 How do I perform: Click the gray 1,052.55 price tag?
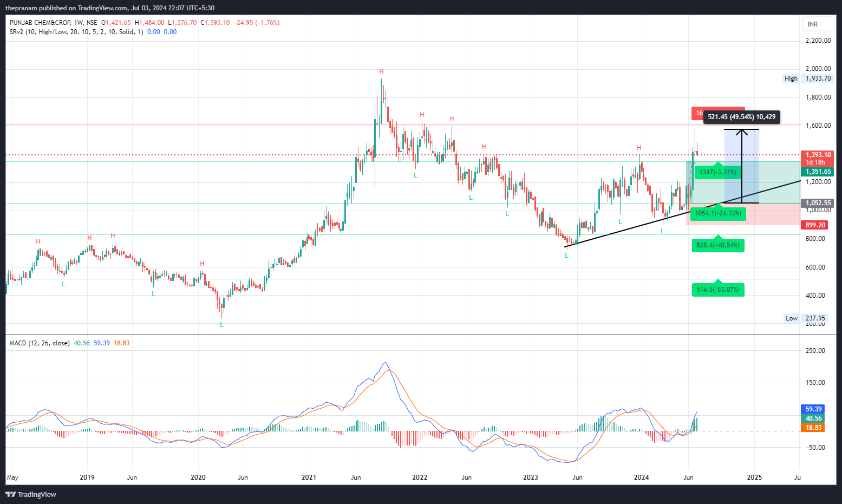pos(818,203)
